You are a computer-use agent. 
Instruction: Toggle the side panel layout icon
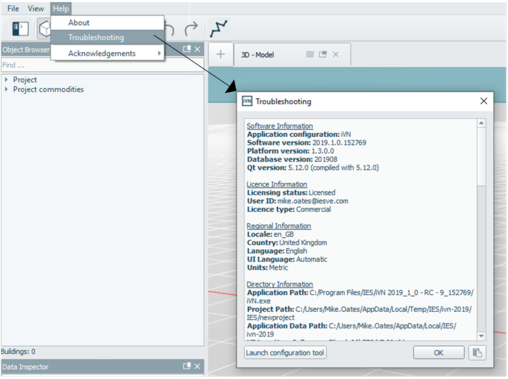coord(20,29)
